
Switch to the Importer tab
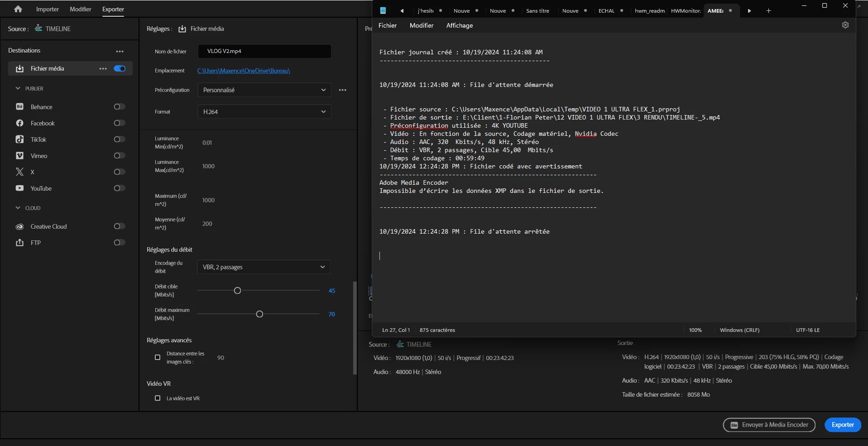48,9
